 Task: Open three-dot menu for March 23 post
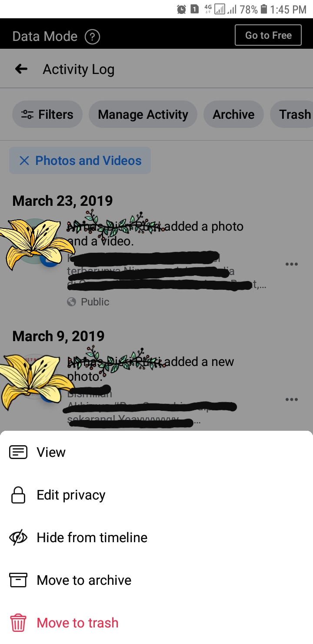tap(291, 264)
